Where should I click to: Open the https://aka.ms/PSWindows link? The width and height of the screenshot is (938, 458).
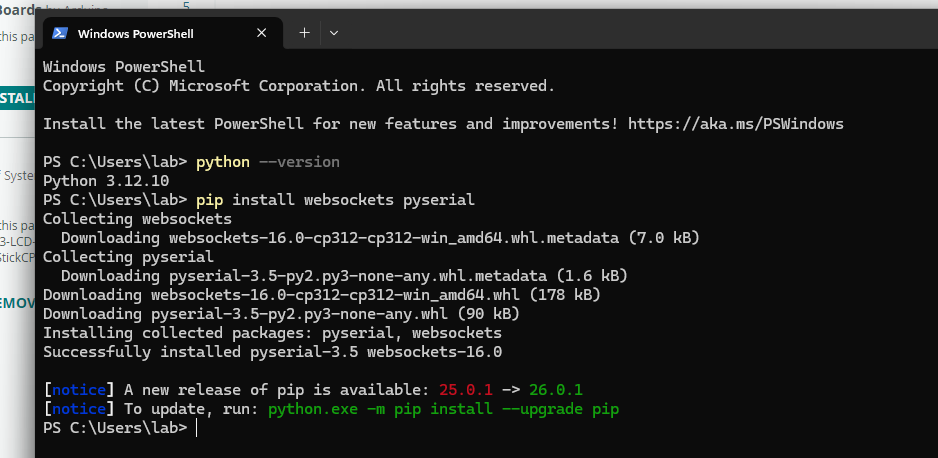(x=736, y=124)
